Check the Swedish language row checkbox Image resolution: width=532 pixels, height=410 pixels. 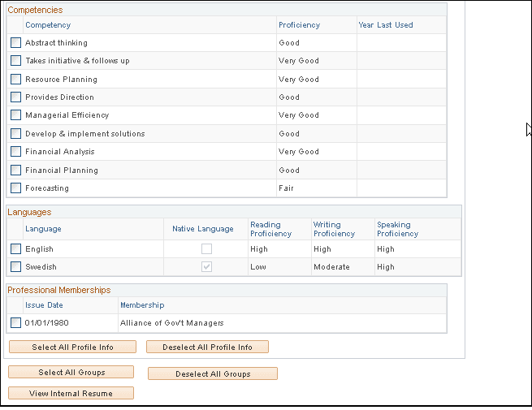[x=16, y=267]
